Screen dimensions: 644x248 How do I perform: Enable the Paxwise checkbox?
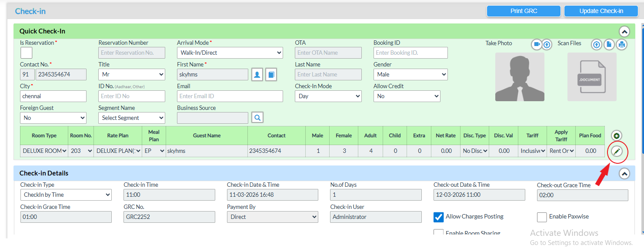pyautogui.click(x=542, y=217)
